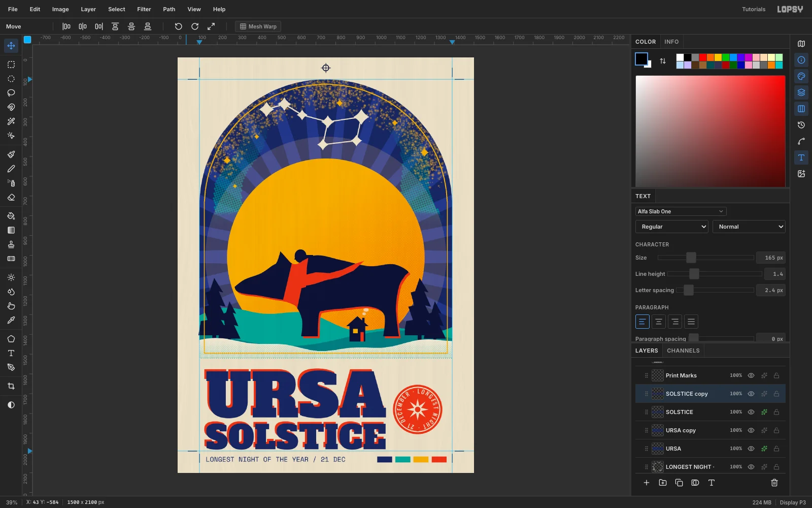812x508 pixels.
Task: Select the SOLSTICE layer row
Action: 710,412
